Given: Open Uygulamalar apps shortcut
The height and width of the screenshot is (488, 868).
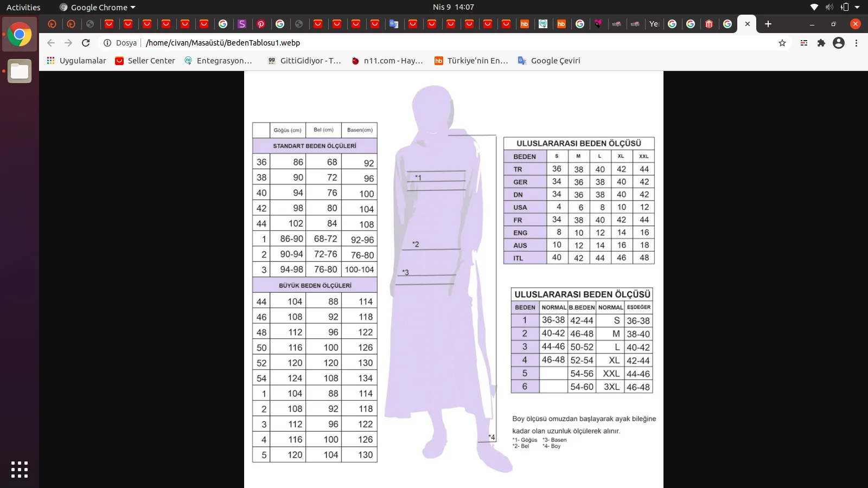Looking at the screenshot, I should click(x=76, y=61).
